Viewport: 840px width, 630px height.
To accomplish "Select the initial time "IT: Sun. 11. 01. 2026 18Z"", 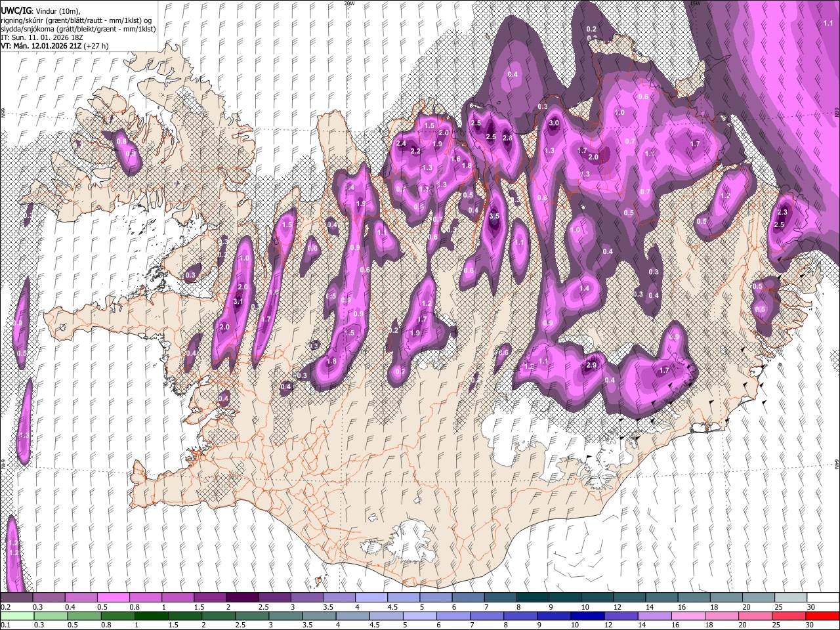I will pos(42,37).
